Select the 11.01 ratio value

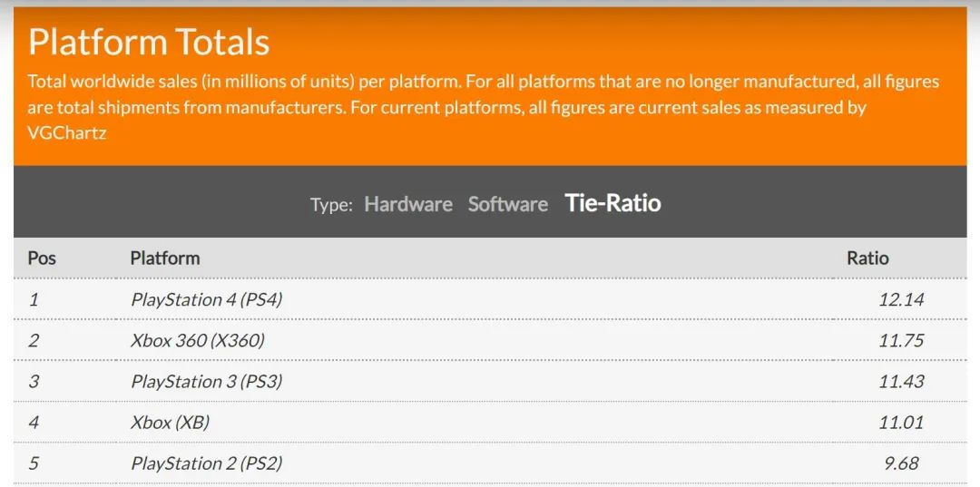click(x=901, y=423)
